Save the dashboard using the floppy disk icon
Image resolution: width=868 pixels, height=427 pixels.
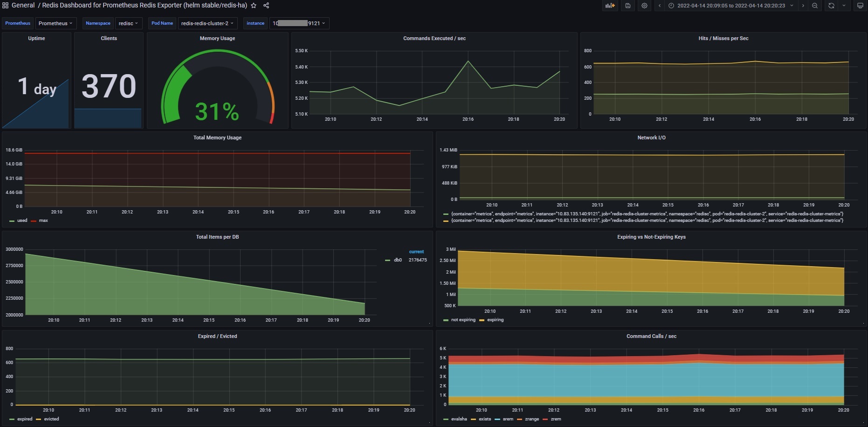[x=628, y=6]
